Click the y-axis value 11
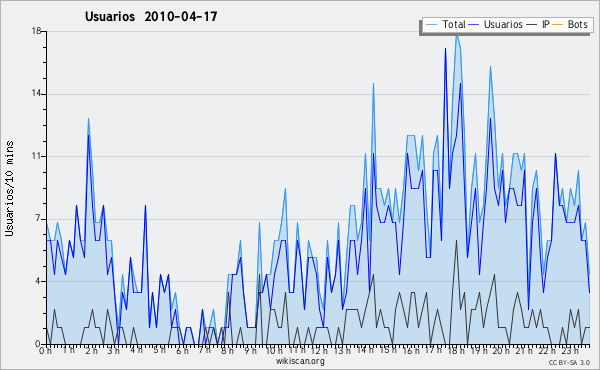The height and width of the screenshot is (370, 600). 36,156
